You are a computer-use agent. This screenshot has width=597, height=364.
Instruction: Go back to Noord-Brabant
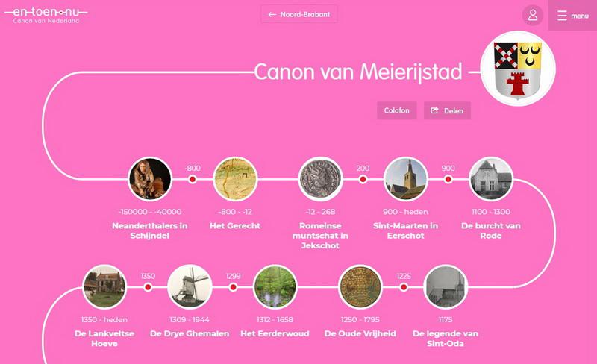[x=298, y=14]
